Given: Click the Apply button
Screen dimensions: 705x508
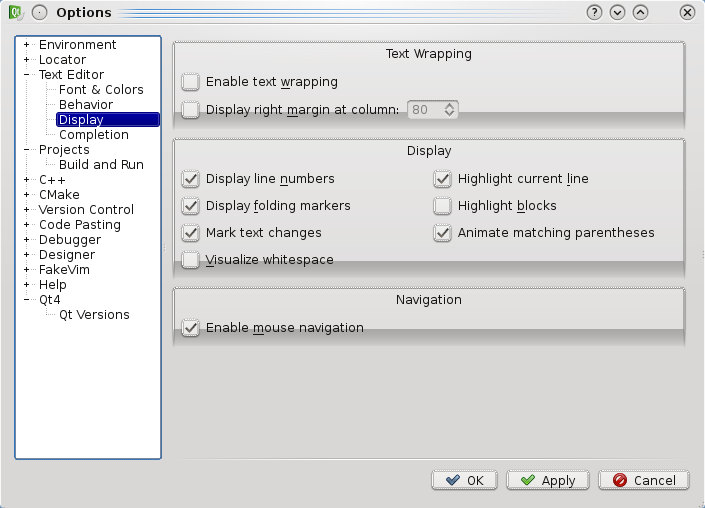Looking at the screenshot, I should [x=548, y=480].
